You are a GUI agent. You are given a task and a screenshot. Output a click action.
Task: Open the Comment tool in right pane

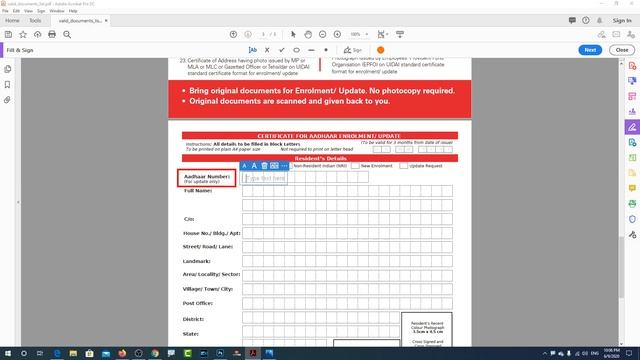(632, 188)
